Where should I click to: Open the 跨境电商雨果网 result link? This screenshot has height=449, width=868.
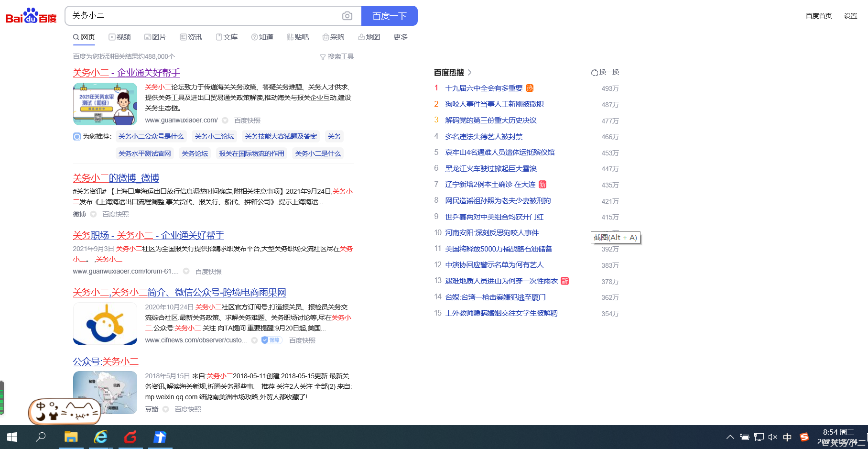[x=179, y=292]
